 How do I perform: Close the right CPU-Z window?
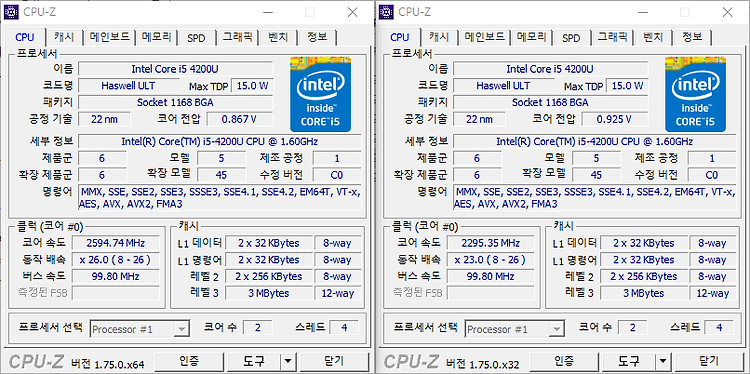pos(728,12)
